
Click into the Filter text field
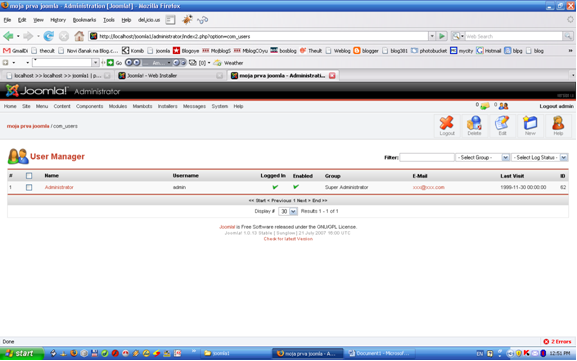point(427,158)
